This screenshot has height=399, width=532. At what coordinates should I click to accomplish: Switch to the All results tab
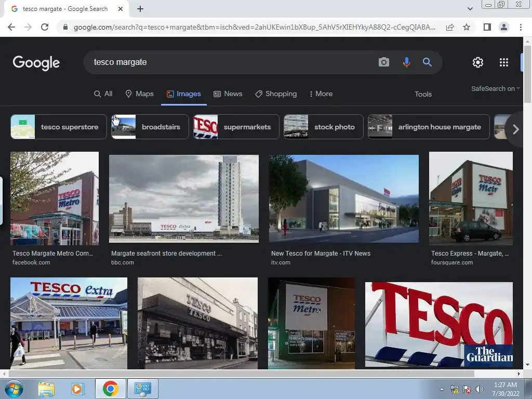pos(103,94)
